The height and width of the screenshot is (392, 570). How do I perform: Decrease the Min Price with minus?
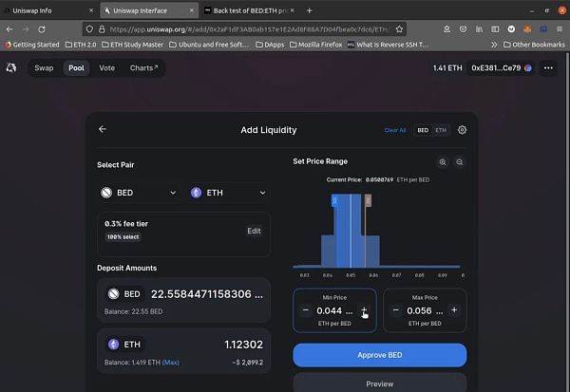tap(305, 309)
